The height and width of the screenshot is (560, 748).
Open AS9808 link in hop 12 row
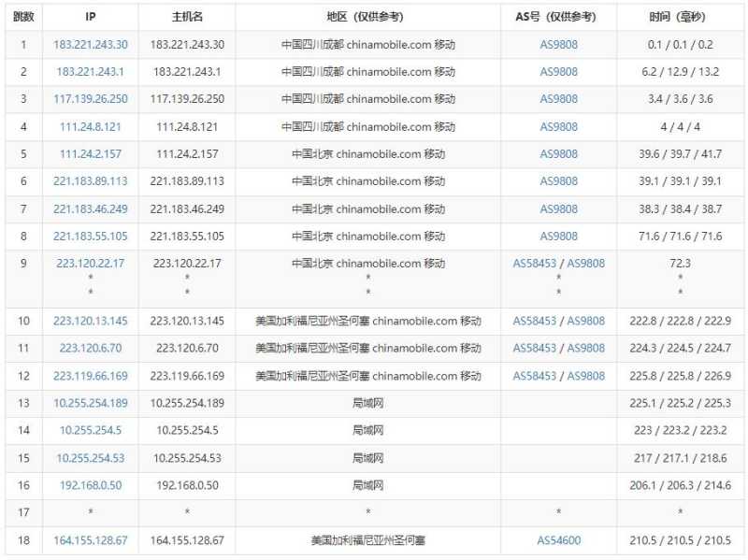(586, 376)
